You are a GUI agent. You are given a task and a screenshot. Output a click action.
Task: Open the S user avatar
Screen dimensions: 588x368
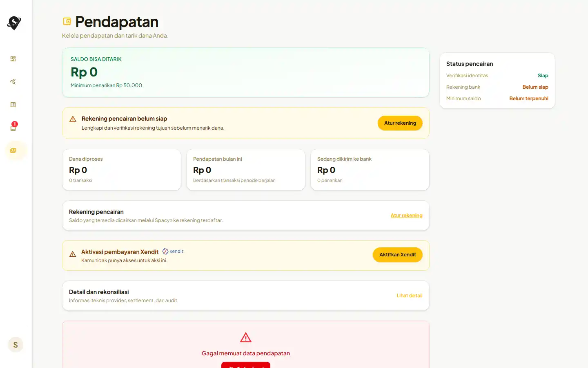(x=16, y=345)
